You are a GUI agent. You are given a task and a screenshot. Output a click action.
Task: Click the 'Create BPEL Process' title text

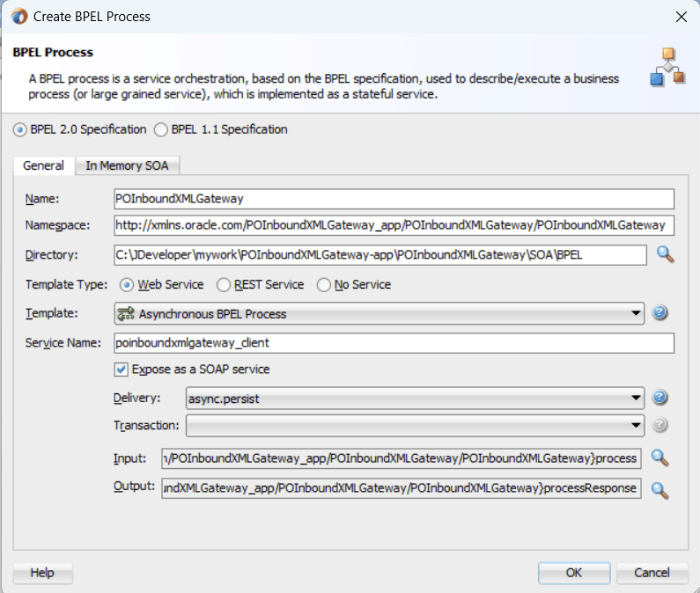pos(92,17)
